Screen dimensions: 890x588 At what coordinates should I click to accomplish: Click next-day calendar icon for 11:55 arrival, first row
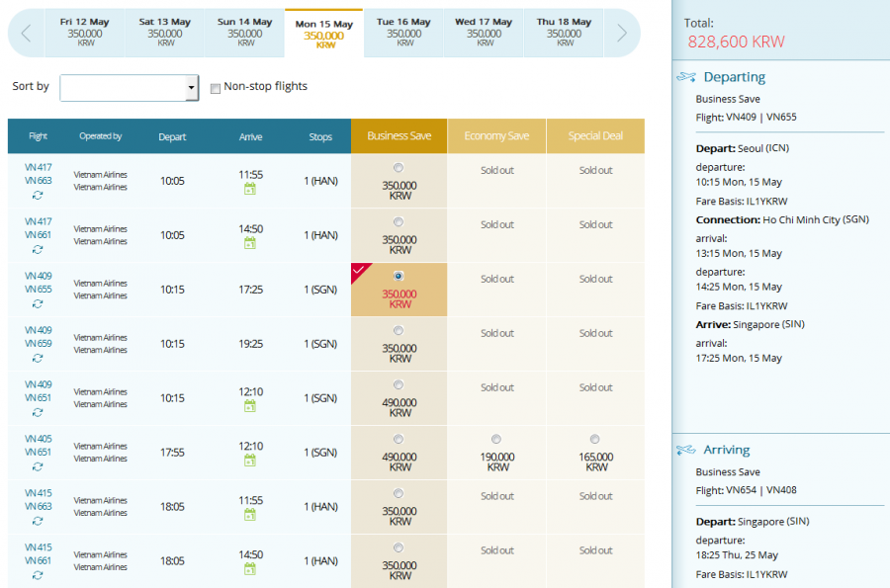click(x=250, y=190)
